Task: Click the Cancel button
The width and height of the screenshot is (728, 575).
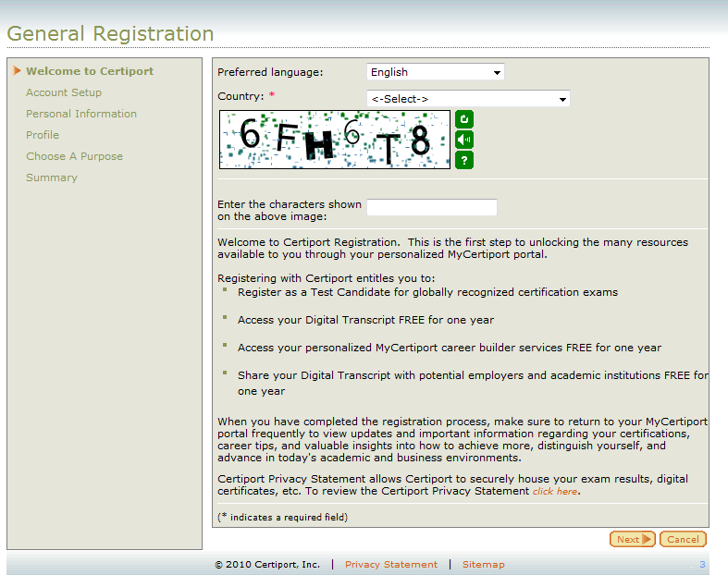Action: click(x=683, y=539)
